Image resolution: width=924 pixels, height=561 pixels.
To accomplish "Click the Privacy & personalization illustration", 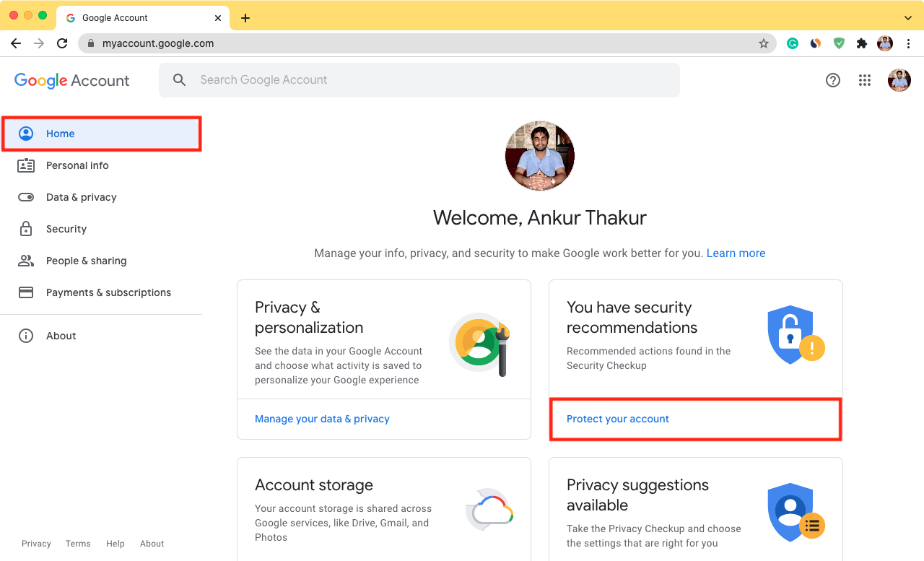I will tap(480, 344).
